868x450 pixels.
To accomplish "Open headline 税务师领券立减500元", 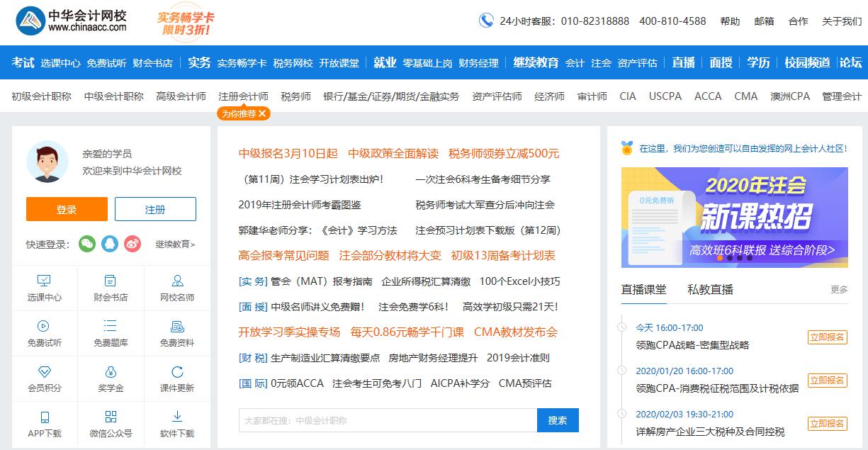I will [504, 153].
